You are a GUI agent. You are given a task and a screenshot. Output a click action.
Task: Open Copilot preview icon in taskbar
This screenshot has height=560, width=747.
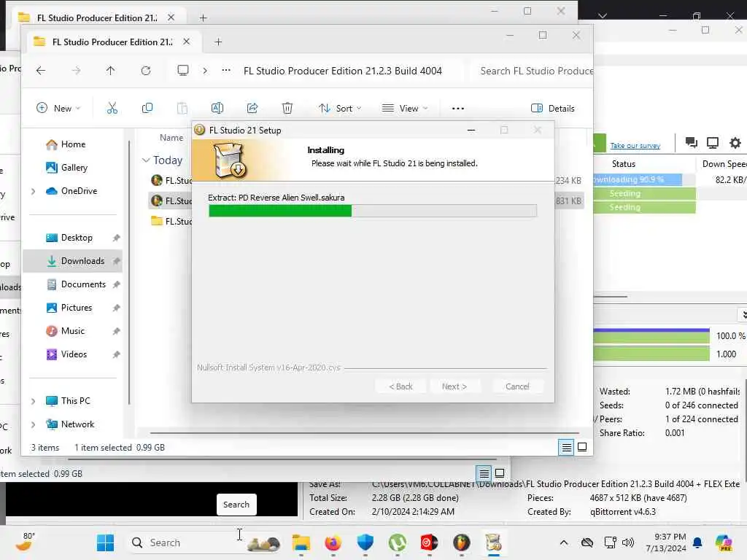click(x=724, y=542)
